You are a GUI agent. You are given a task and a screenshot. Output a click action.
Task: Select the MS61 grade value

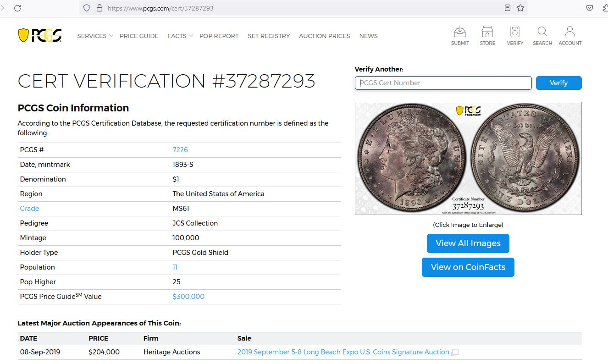coord(181,209)
